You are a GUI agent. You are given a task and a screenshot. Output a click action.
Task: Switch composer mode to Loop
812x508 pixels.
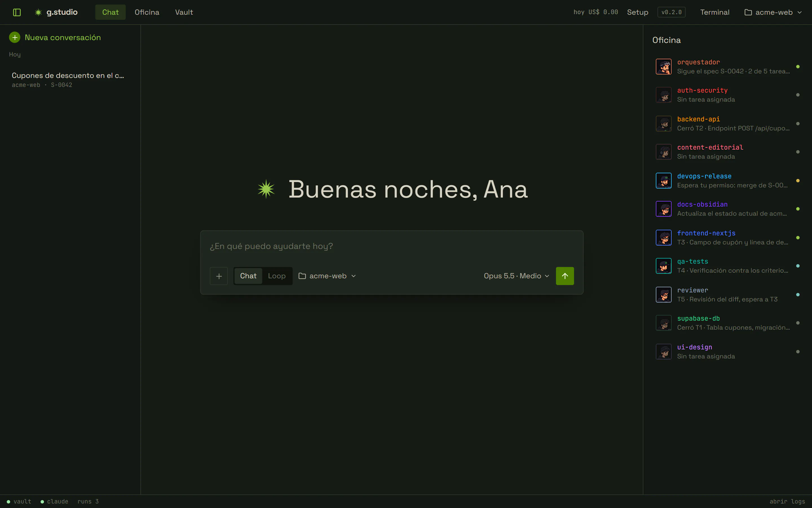277,276
